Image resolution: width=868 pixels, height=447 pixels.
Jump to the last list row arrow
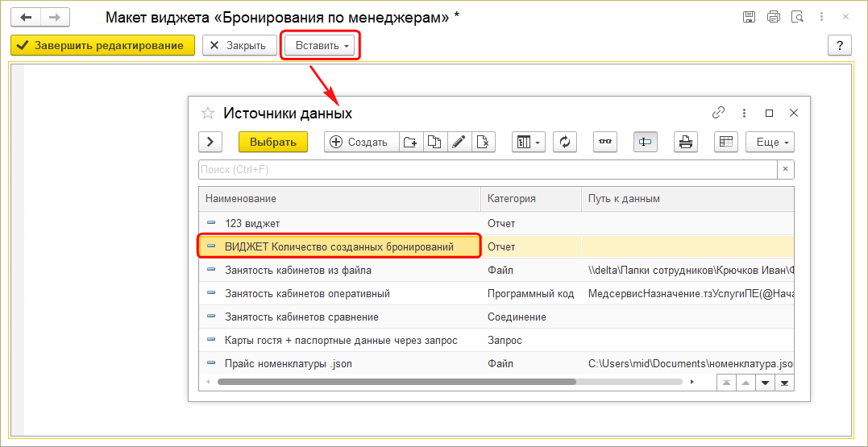tap(784, 383)
